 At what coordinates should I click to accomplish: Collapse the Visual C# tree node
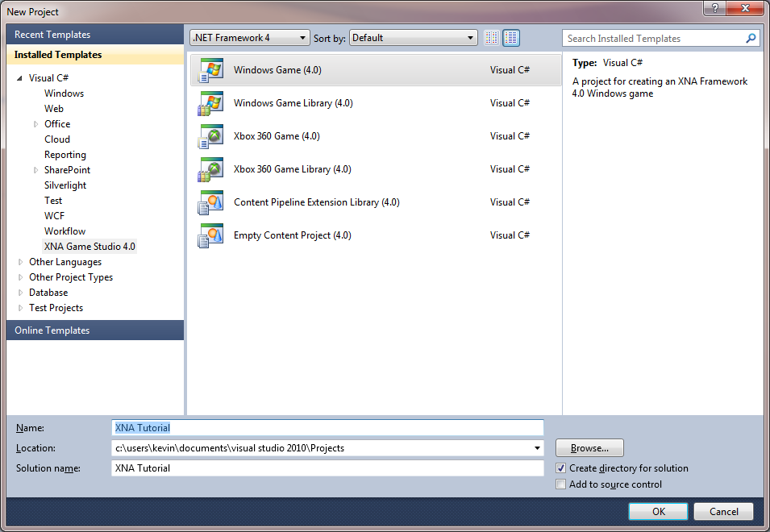click(19, 78)
